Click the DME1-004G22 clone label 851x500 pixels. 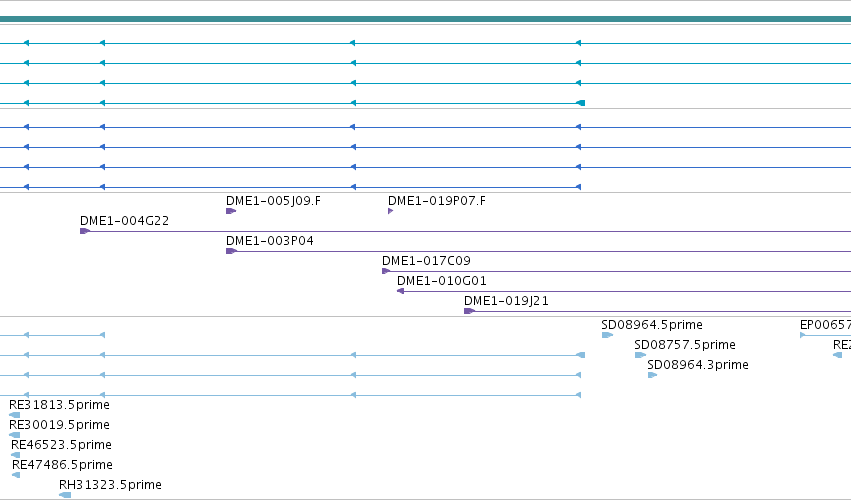point(124,221)
